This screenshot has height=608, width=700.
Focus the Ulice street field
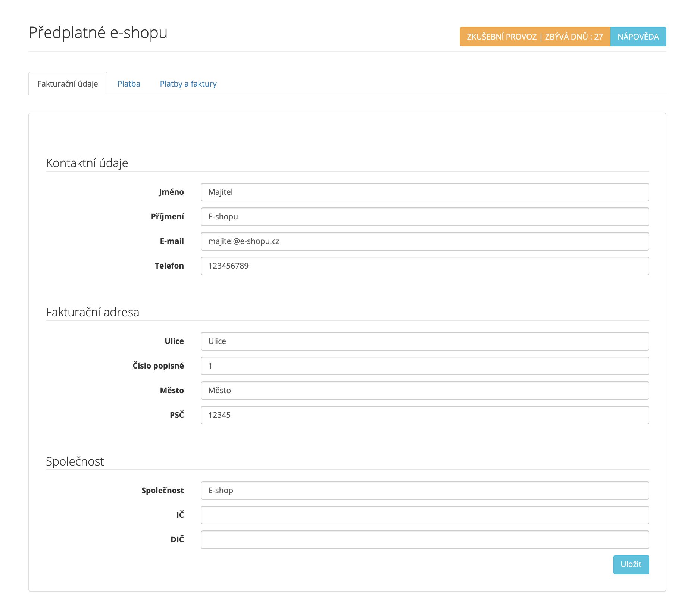[x=425, y=341]
